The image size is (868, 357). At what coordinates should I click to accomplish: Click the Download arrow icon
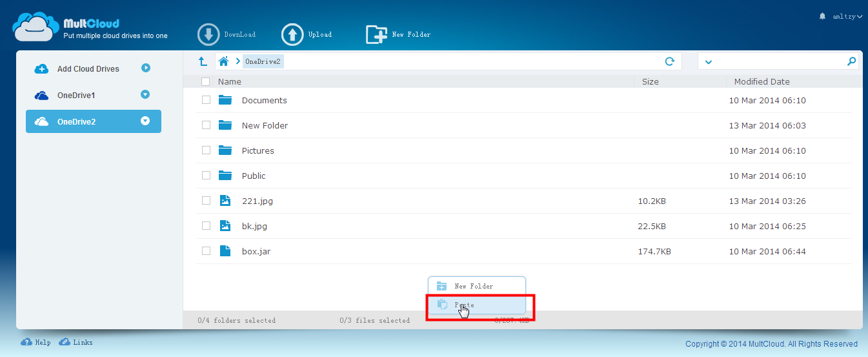[x=208, y=35]
